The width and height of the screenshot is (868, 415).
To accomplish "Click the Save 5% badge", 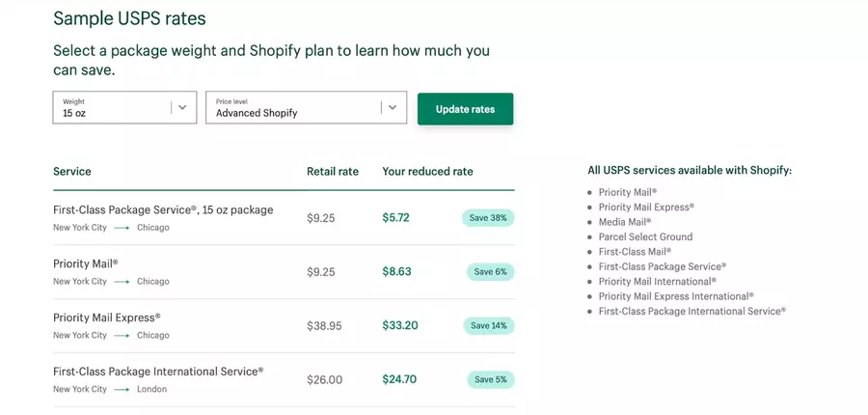I will point(491,380).
